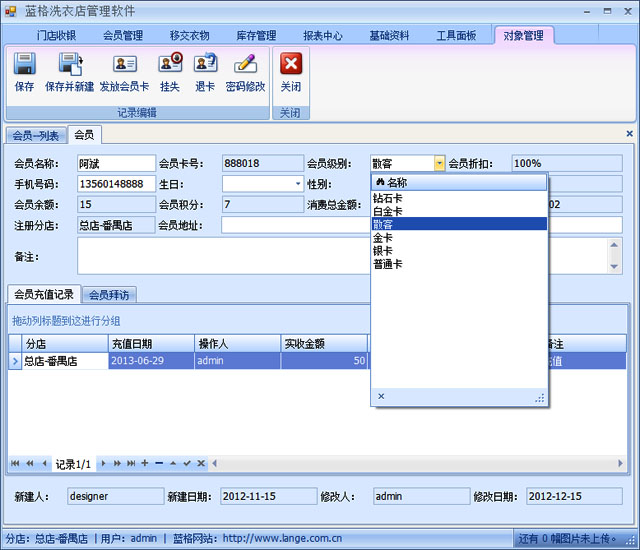
Task: Click inside the 备注 text area
Action: (224, 256)
